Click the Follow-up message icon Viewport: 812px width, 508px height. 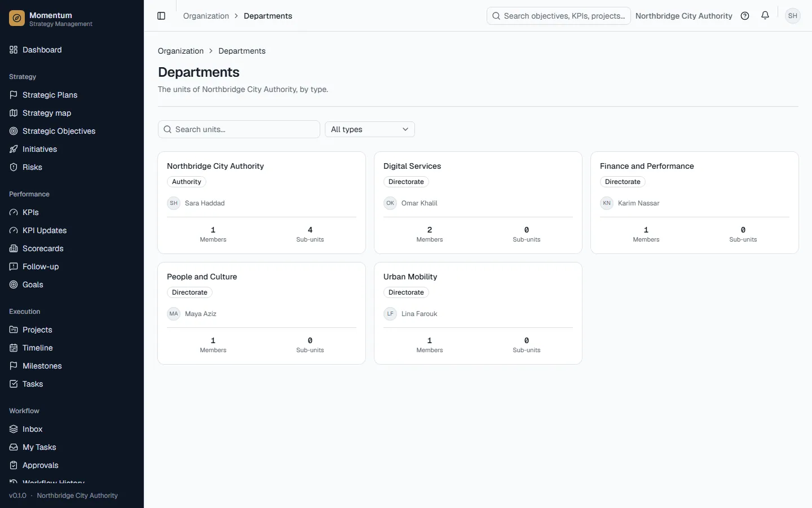[14, 266]
